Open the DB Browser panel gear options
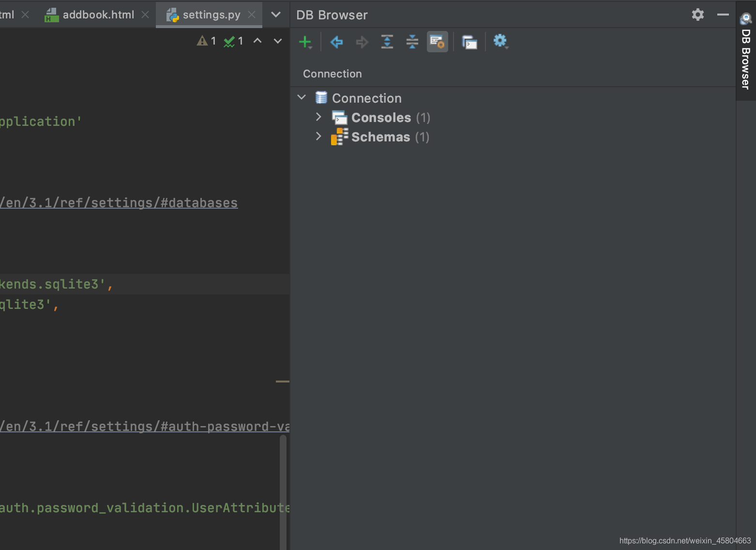Viewport: 756px width, 550px height. click(x=697, y=15)
